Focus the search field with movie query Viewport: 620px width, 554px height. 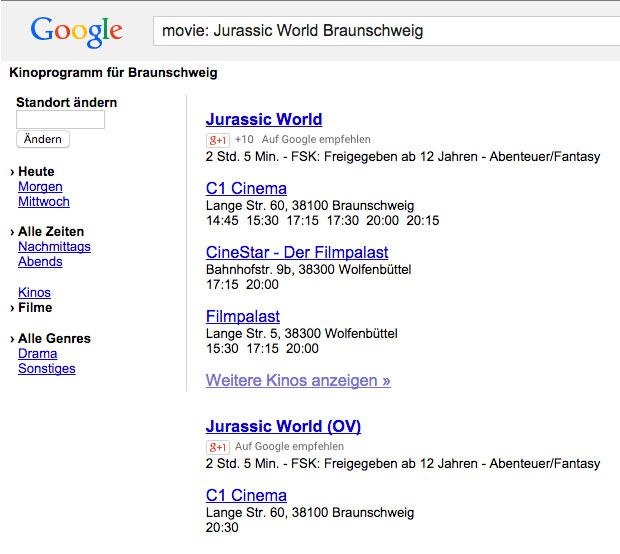[386, 31]
